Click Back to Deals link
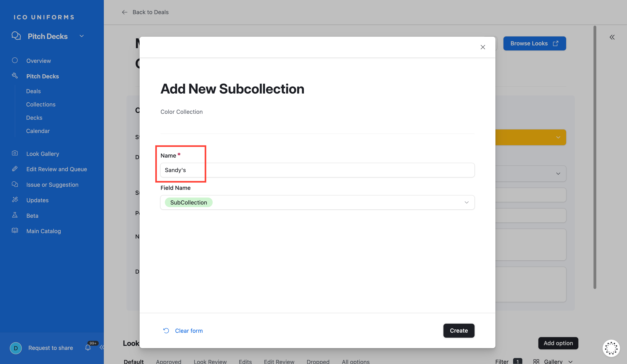 [x=150, y=12]
